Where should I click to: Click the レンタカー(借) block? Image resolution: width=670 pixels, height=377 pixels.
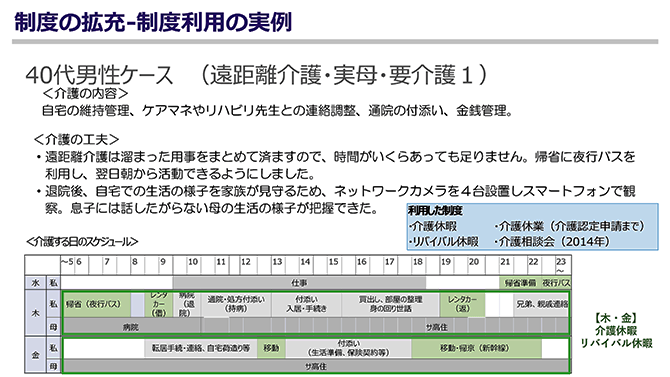[159, 304]
